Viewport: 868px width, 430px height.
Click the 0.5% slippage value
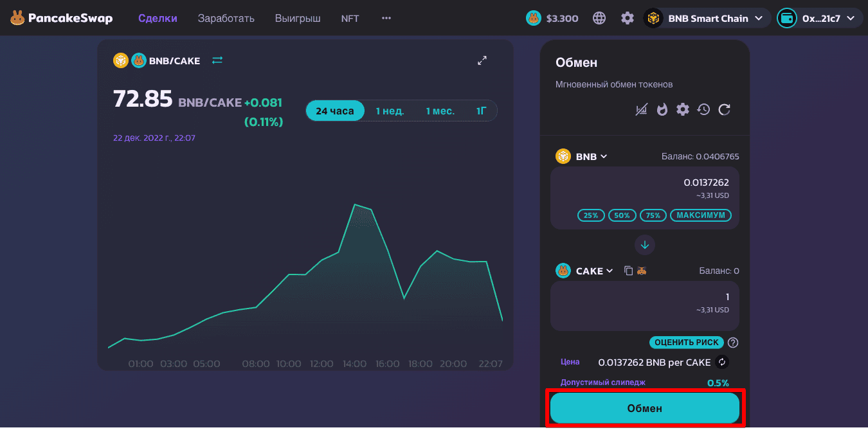(718, 383)
